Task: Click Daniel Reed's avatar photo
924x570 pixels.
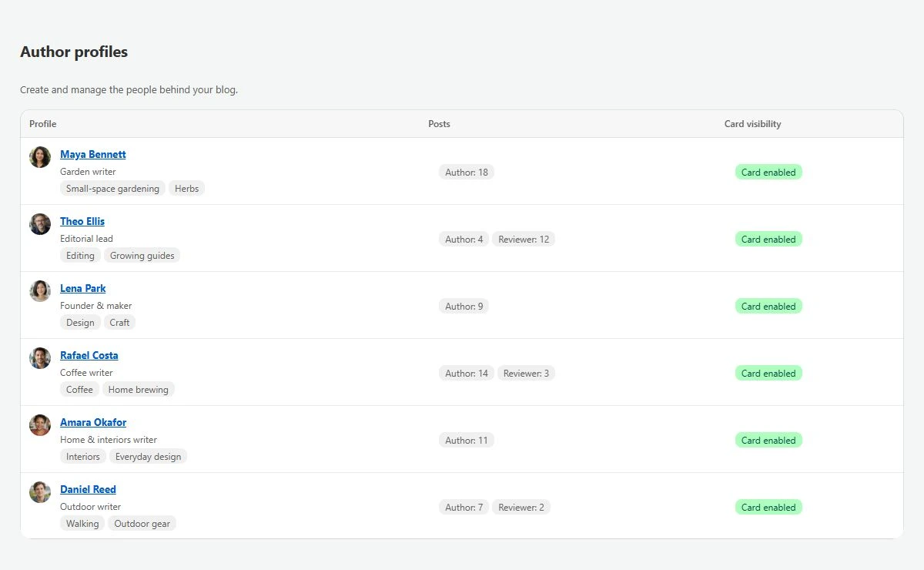Action: click(x=40, y=492)
